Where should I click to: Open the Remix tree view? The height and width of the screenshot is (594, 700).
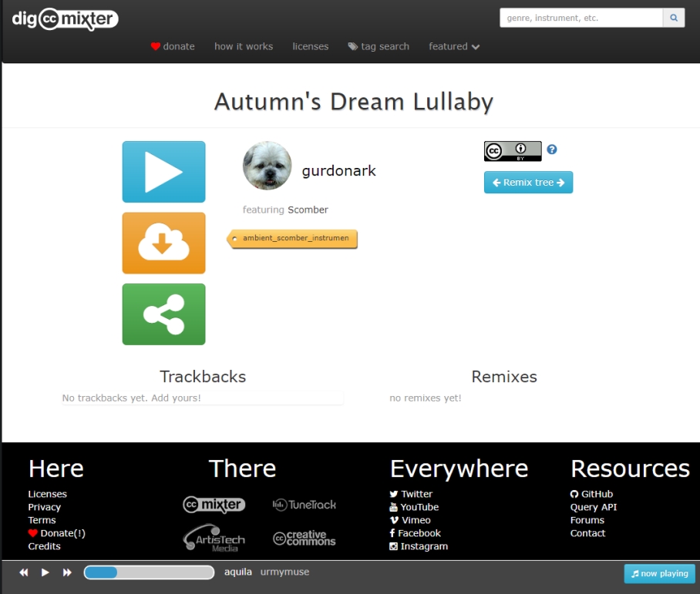pyautogui.click(x=528, y=183)
